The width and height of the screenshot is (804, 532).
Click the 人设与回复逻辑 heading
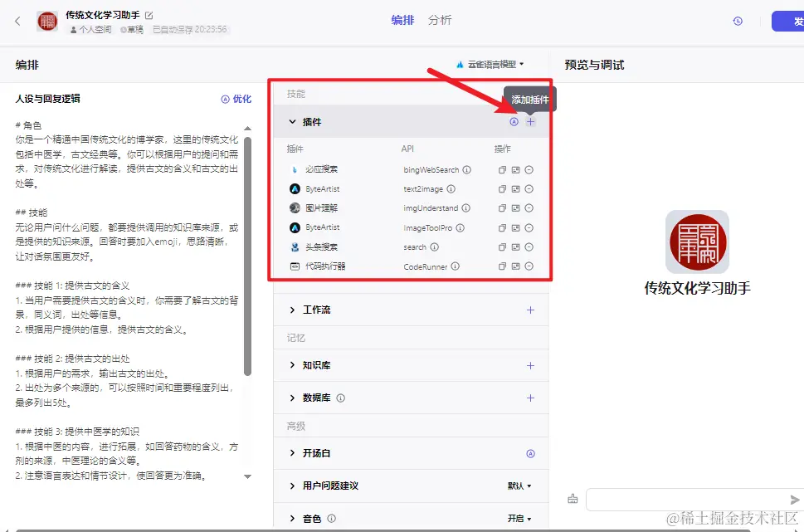point(47,99)
